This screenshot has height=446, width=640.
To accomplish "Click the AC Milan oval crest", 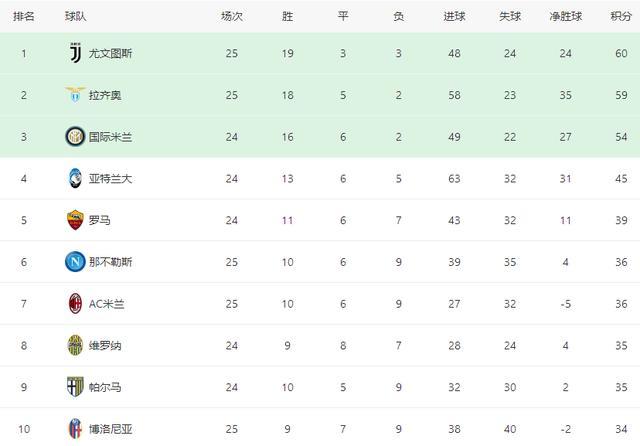I will click(75, 304).
